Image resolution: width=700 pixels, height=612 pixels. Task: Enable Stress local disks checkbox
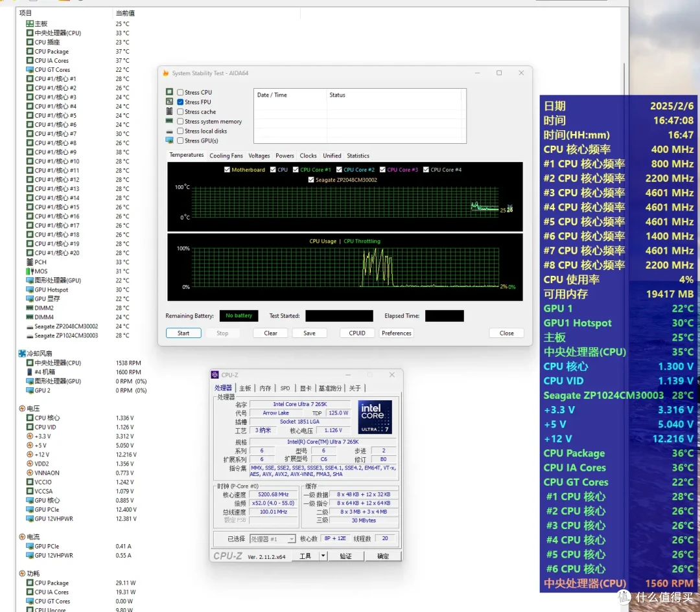pos(180,131)
